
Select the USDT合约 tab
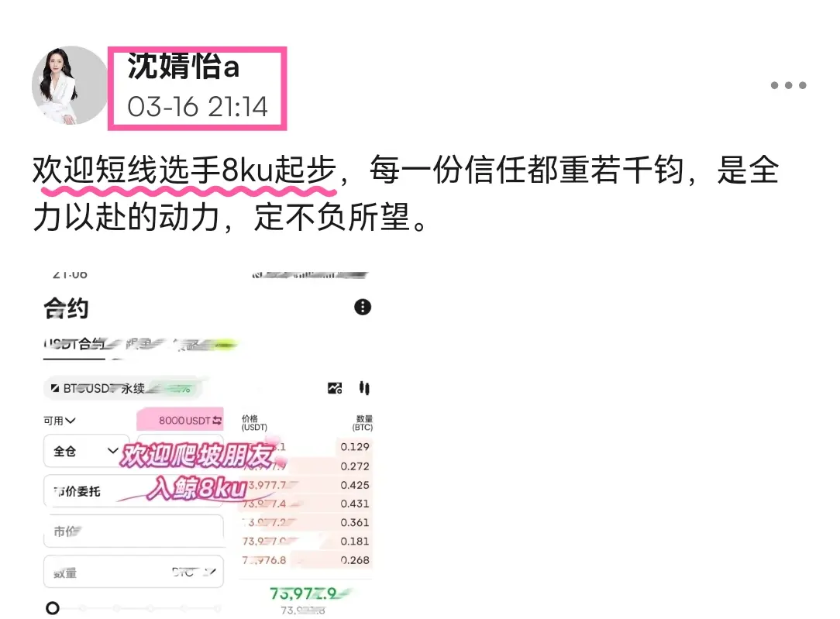74,344
